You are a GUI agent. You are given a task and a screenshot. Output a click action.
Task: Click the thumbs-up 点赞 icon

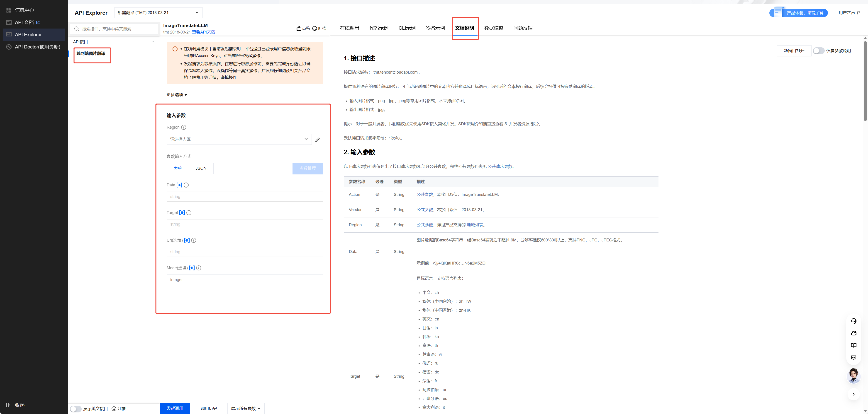(299, 29)
